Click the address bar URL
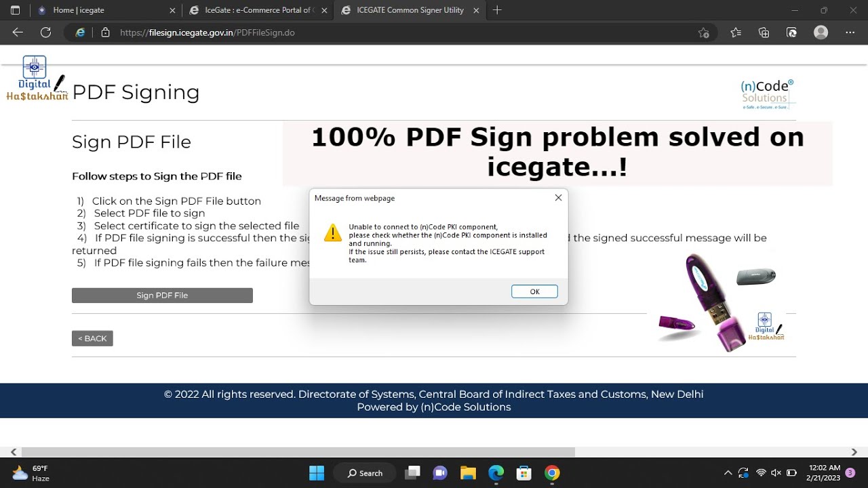This screenshot has height=488, width=868. (x=208, y=33)
